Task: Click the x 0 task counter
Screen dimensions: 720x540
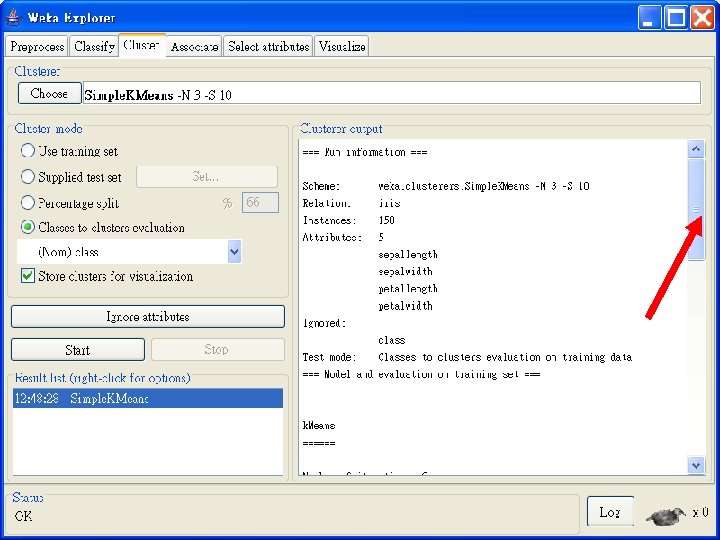Action: [701, 512]
